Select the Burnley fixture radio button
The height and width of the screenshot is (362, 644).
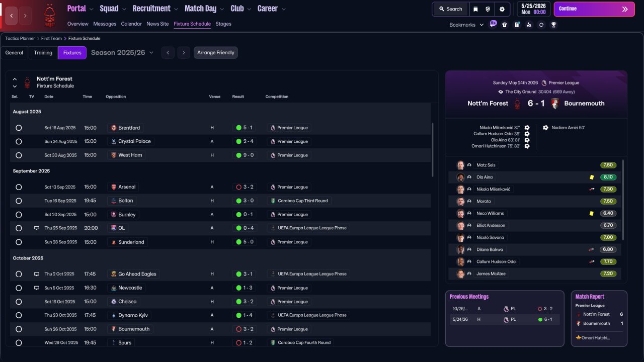point(19,215)
